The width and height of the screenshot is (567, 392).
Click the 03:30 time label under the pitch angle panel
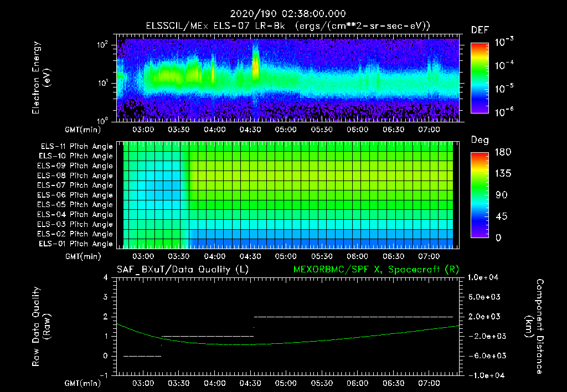179,256
